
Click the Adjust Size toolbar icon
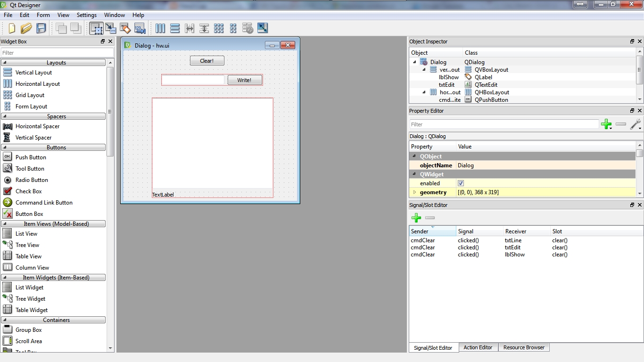pyautogui.click(x=262, y=28)
